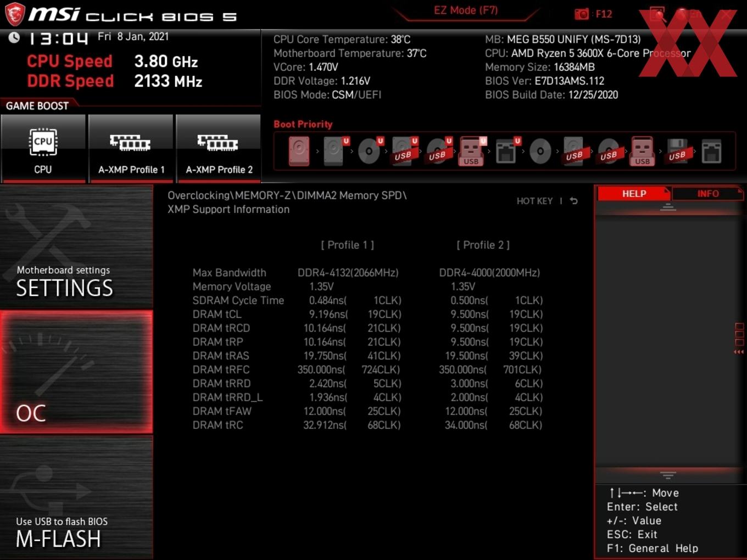Select the UEFI optical disc boot icon with U badge
This screenshot has height=560, width=747.
coord(370,151)
